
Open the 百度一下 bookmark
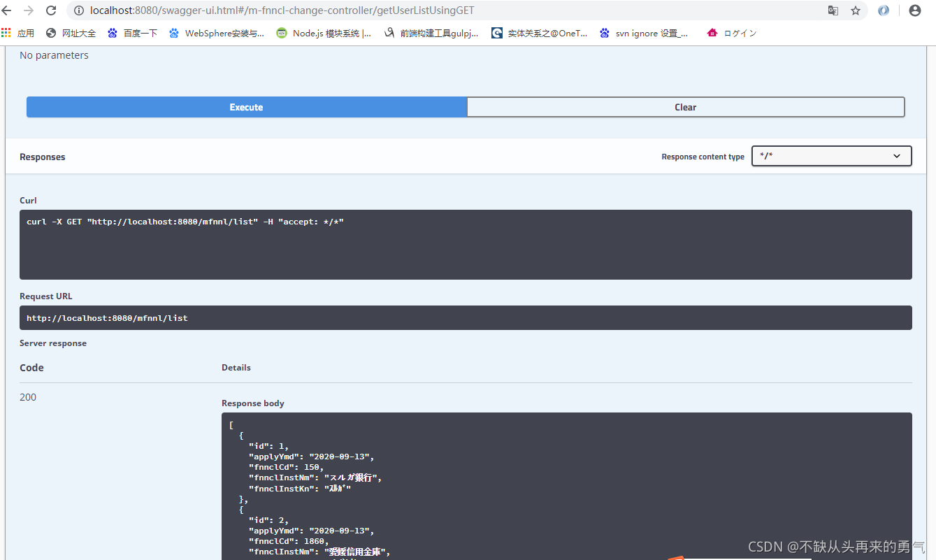[133, 33]
